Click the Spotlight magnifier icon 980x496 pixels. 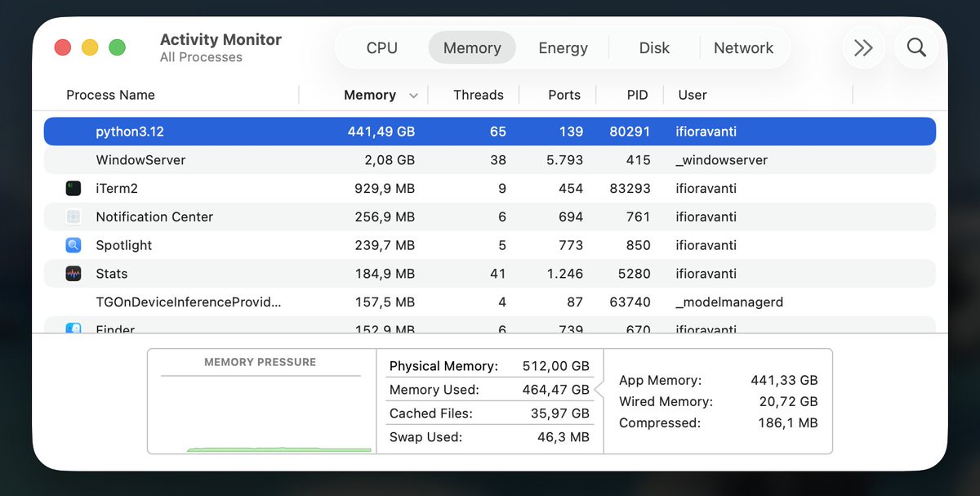[73, 245]
